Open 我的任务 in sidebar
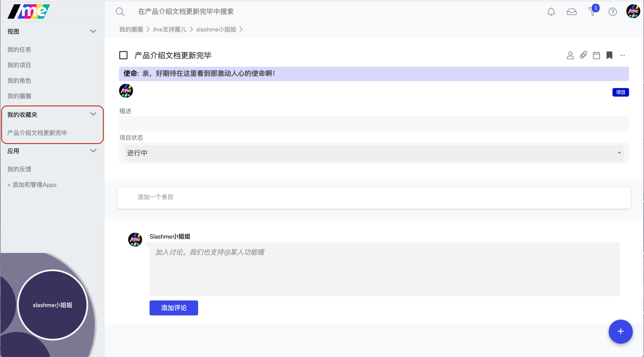This screenshot has height=357, width=644. (19, 50)
